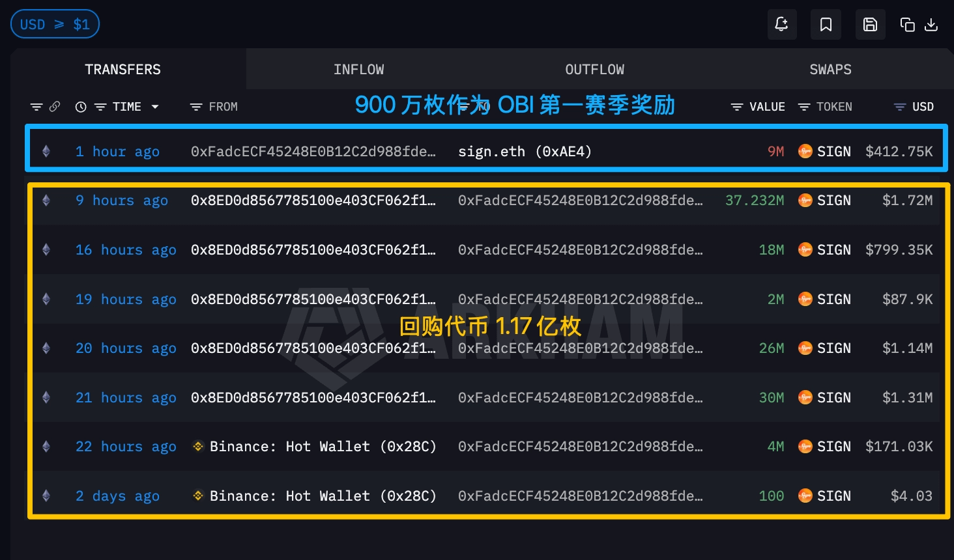Open the create alert bell icon

[781, 25]
